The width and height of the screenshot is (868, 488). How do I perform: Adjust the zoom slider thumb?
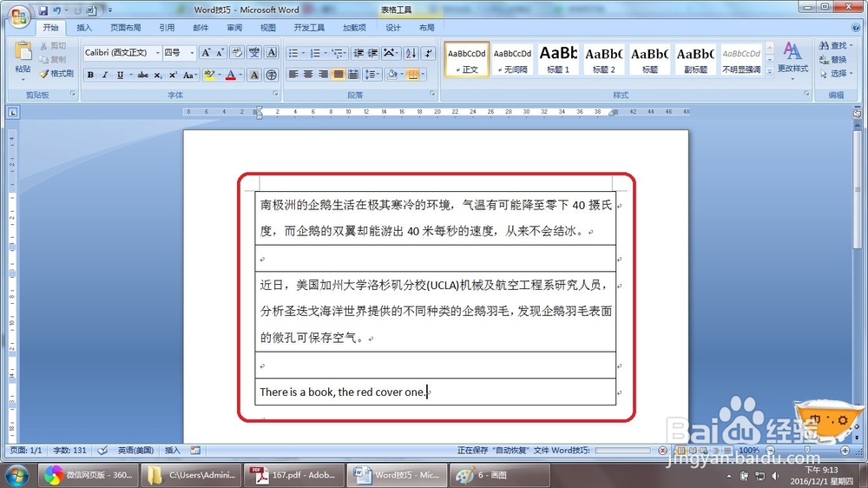point(807,451)
